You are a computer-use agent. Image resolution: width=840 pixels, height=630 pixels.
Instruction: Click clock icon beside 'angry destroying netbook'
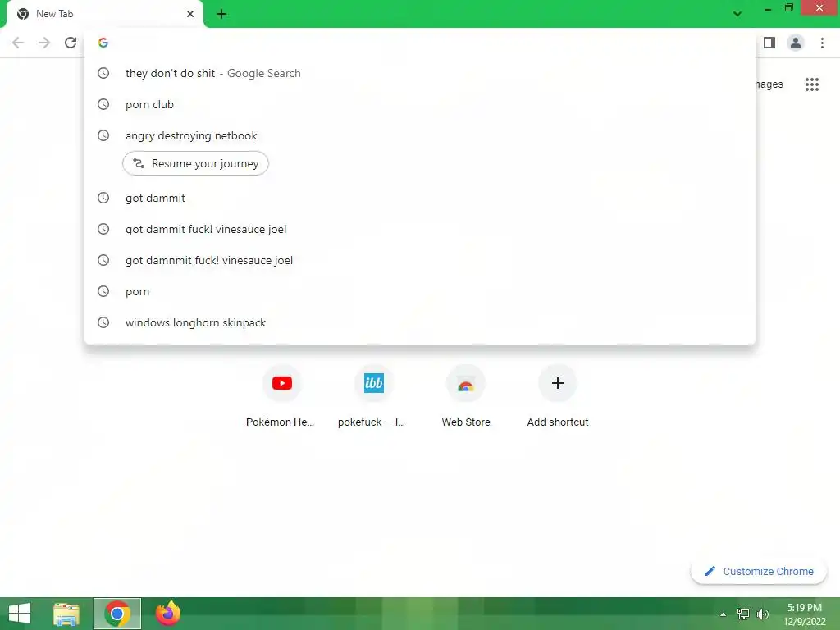103,135
